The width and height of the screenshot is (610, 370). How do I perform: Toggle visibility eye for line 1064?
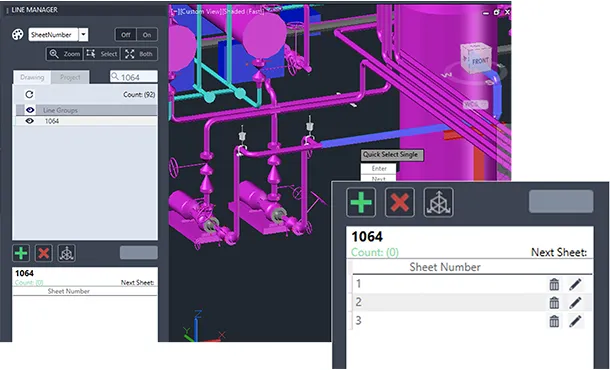(x=30, y=121)
